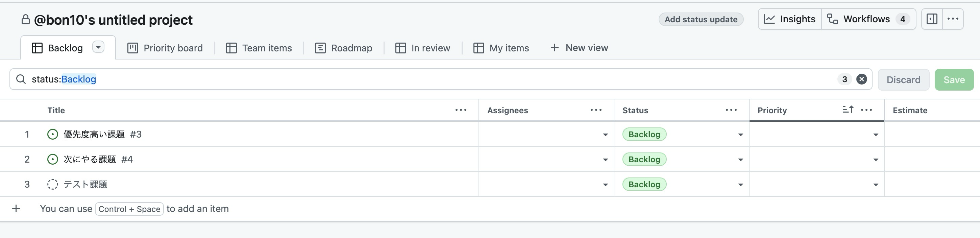This screenshot has height=238, width=980.
Task: Switch to the Priority board tab
Action: point(165,48)
